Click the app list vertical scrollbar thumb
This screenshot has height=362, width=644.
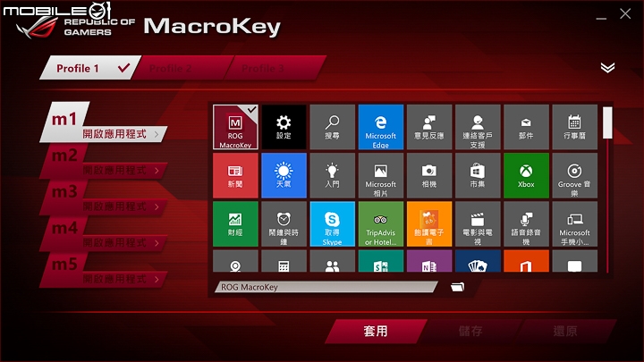coord(607,122)
